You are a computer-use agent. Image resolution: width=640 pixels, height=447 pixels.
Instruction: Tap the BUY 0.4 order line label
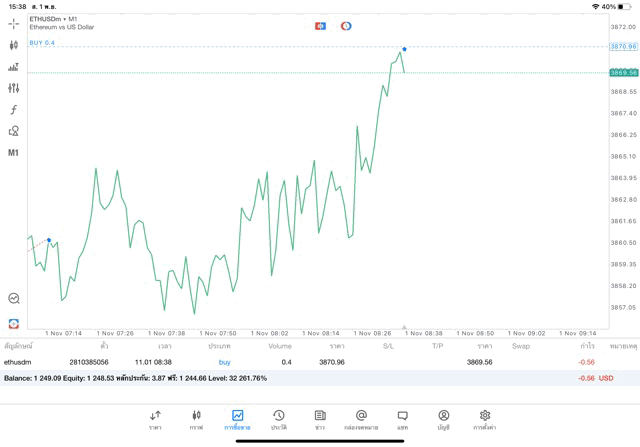(43, 42)
